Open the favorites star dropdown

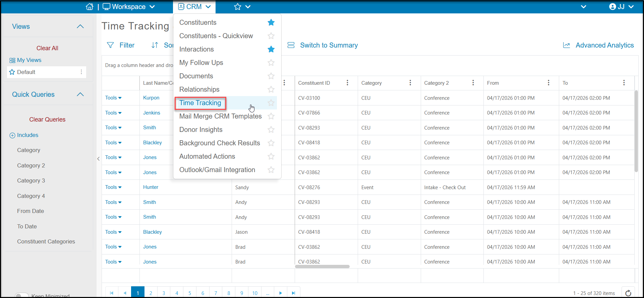(x=242, y=7)
